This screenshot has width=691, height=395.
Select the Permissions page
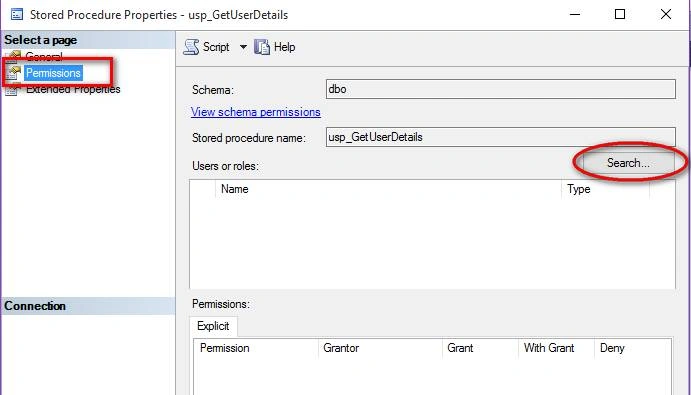(53, 73)
